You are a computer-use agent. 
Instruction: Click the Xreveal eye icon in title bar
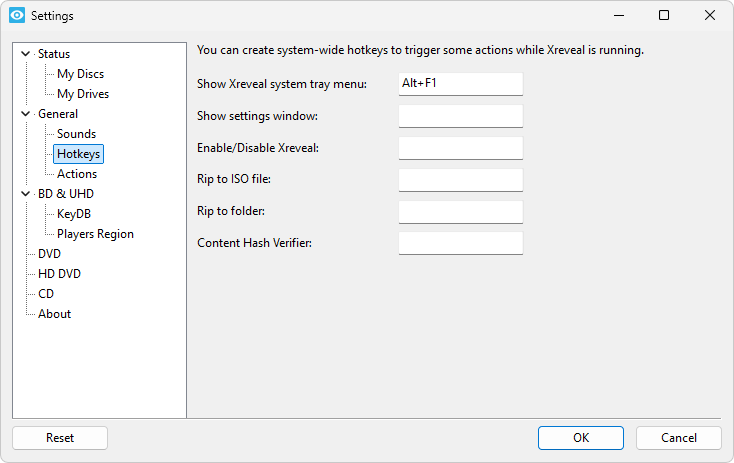pyautogui.click(x=17, y=15)
